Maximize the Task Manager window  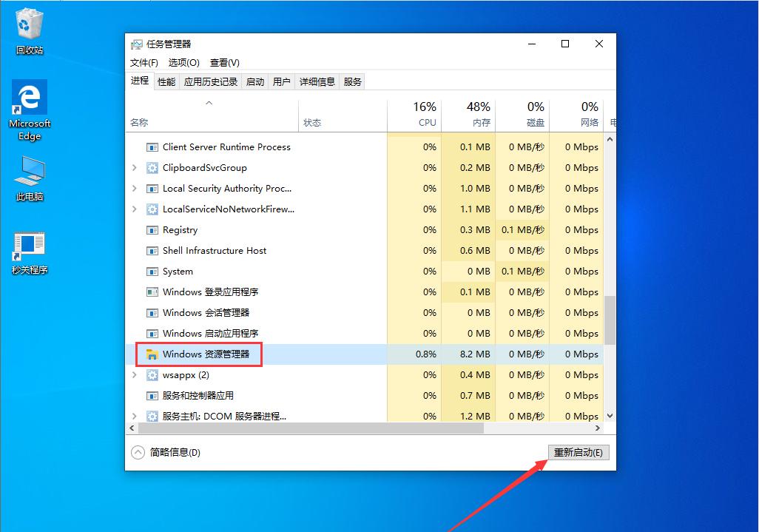click(x=565, y=44)
